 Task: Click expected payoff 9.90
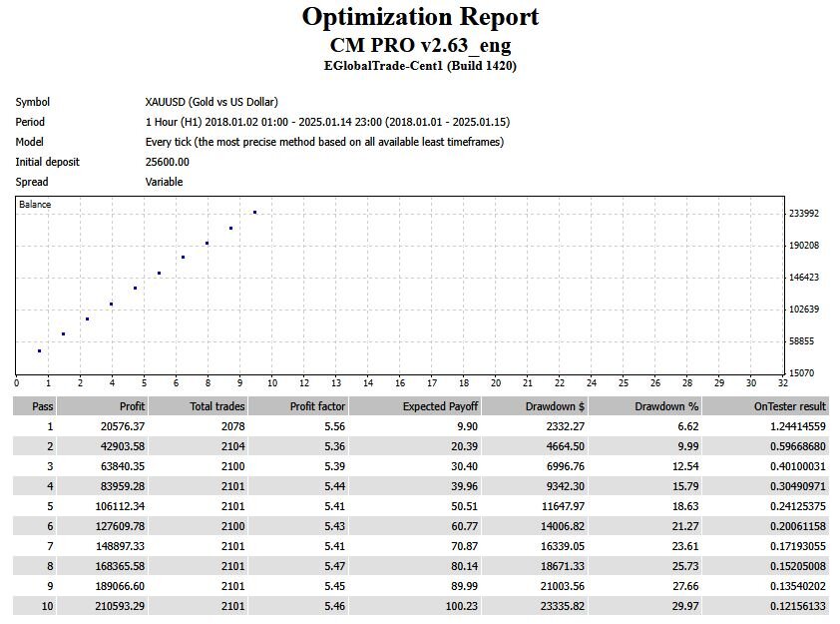[467, 426]
